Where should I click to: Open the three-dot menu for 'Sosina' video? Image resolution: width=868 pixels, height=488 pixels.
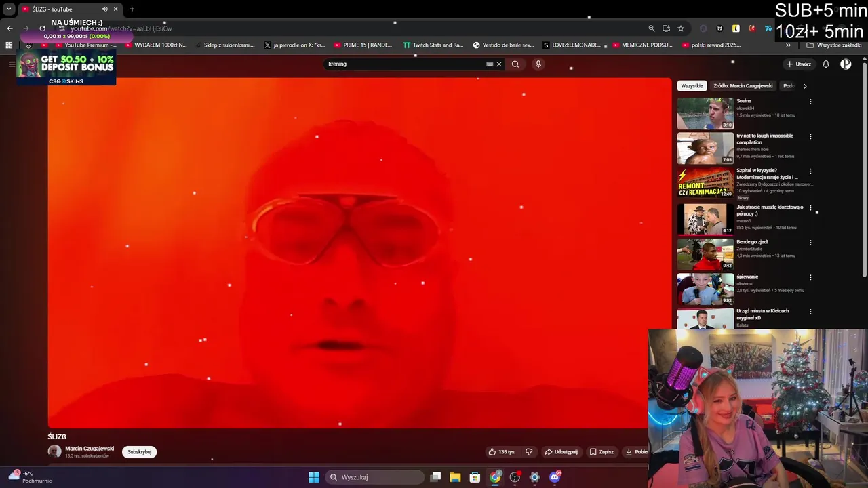(x=810, y=102)
